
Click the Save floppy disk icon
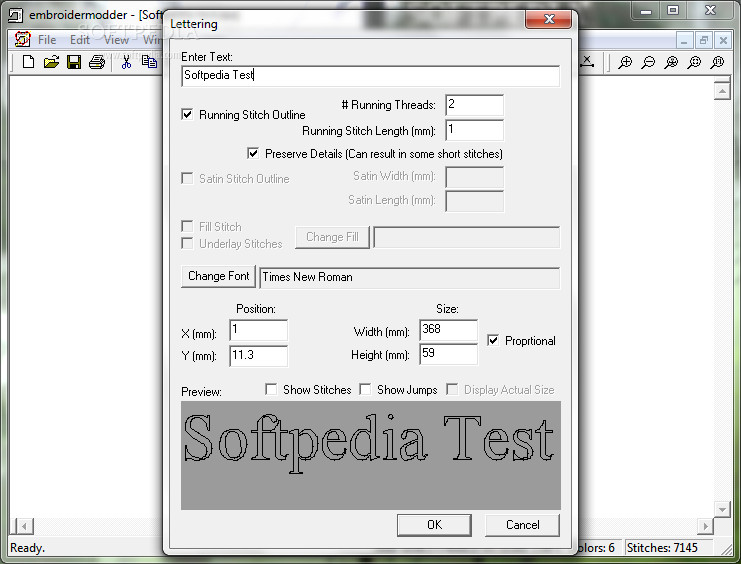click(74, 62)
